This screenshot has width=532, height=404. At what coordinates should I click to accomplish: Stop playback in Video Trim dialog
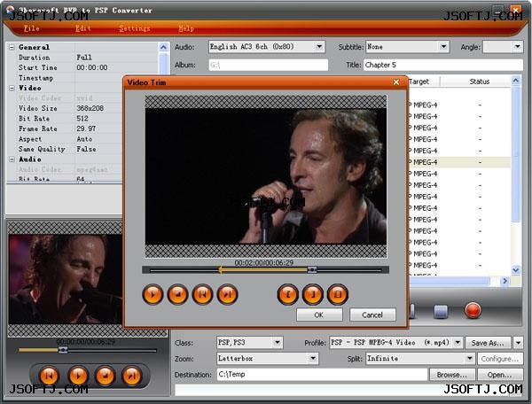pos(177,294)
